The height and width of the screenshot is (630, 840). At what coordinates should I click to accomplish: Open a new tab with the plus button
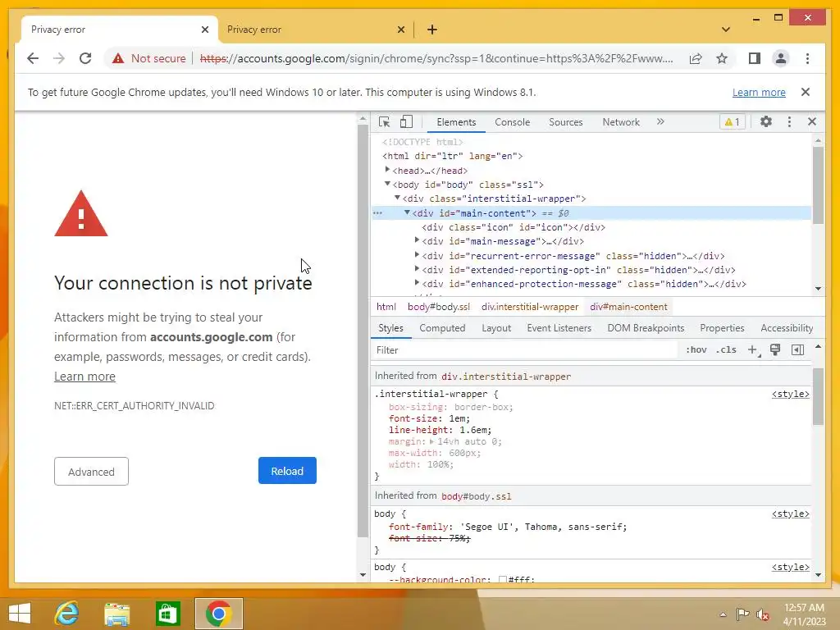[x=431, y=30]
